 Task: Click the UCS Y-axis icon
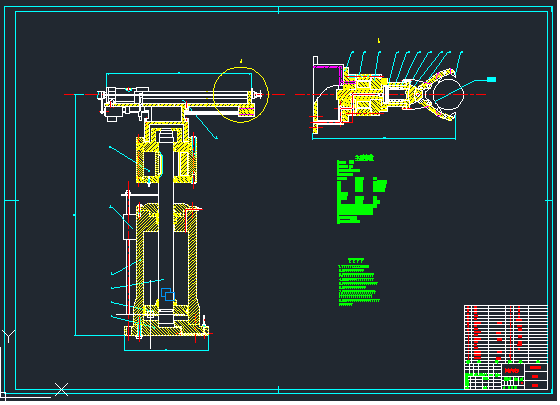(x=8, y=336)
